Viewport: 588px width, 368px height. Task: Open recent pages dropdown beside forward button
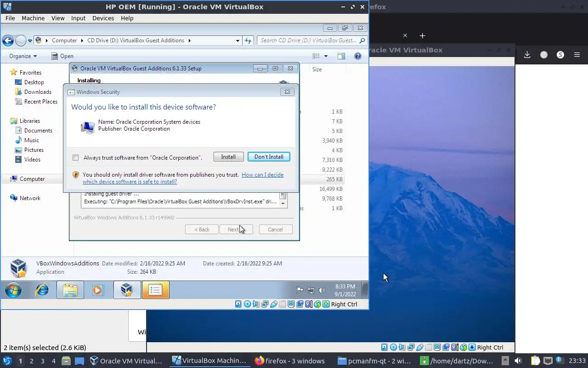click(30, 40)
